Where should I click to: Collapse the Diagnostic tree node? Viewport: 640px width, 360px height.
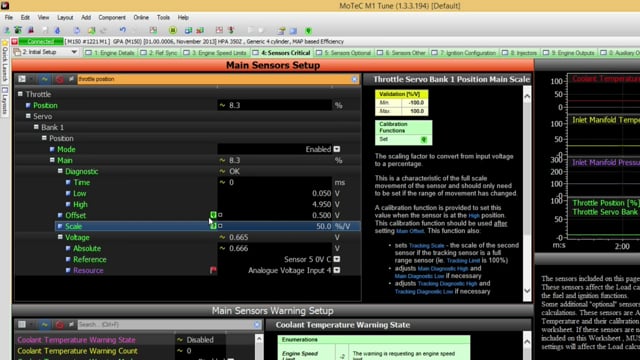point(60,171)
